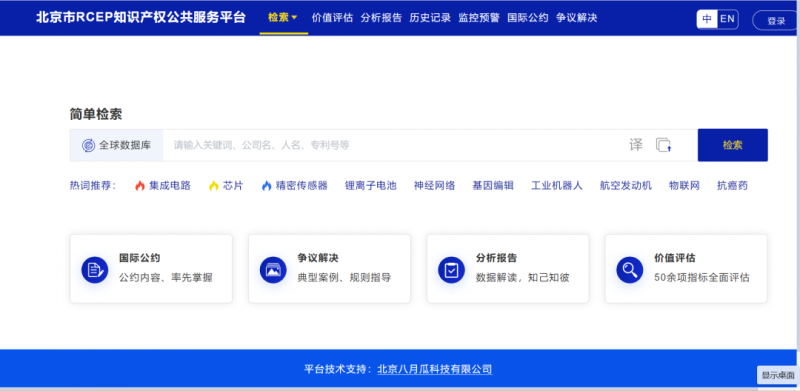800x391 pixels.
Task: Click the 热词推荐 label
Action: tap(93, 186)
